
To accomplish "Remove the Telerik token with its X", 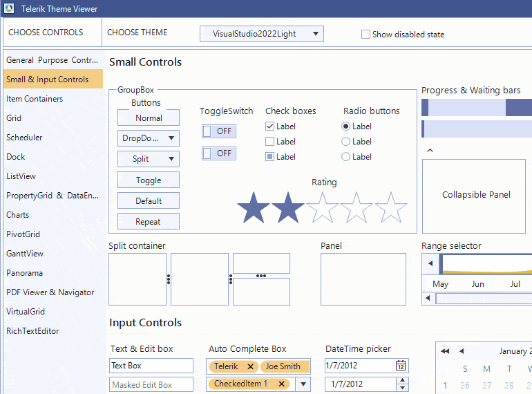I will 250,366.
